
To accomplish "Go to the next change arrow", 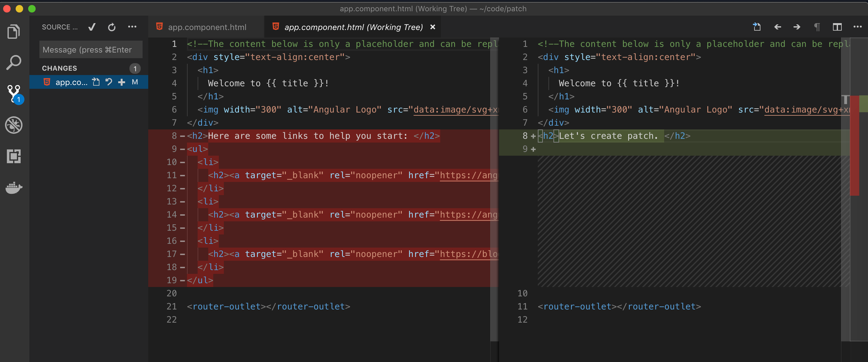I will pyautogui.click(x=797, y=27).
